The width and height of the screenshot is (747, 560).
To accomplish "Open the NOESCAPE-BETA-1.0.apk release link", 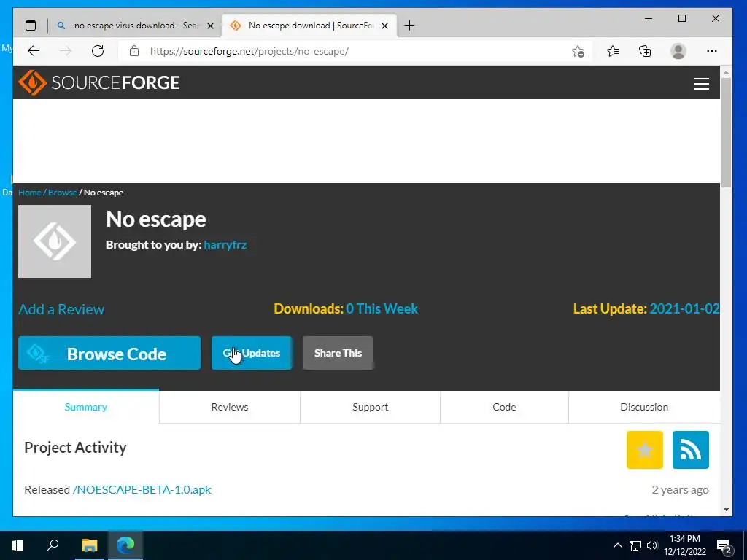I will click(x=142, y=489).
